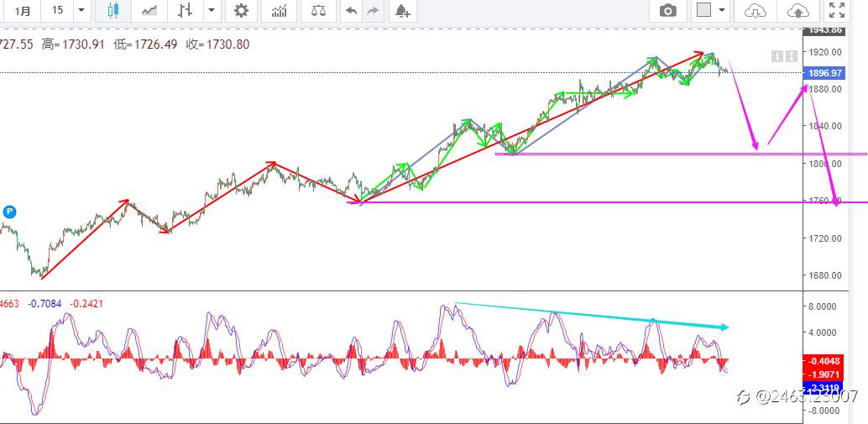Expand the time interval dropdown arrow
Viewport: 868px width, 424px height.
(x=81, y=10)
